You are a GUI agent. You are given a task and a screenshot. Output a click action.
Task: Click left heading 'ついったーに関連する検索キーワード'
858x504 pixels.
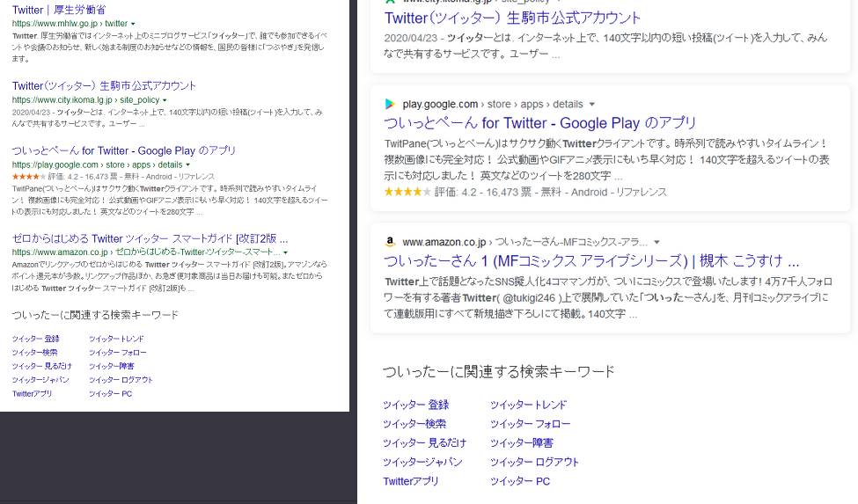(x=95, y=316)
